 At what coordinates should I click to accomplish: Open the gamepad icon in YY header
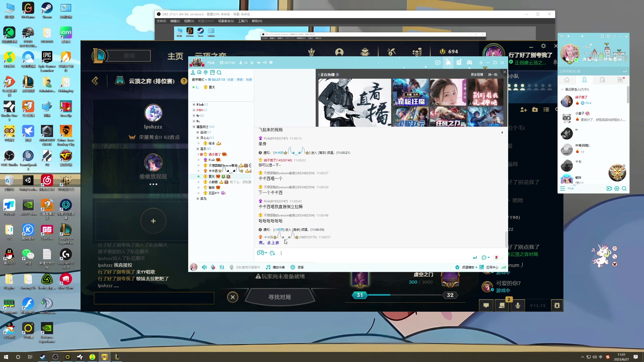click(469, 63)
